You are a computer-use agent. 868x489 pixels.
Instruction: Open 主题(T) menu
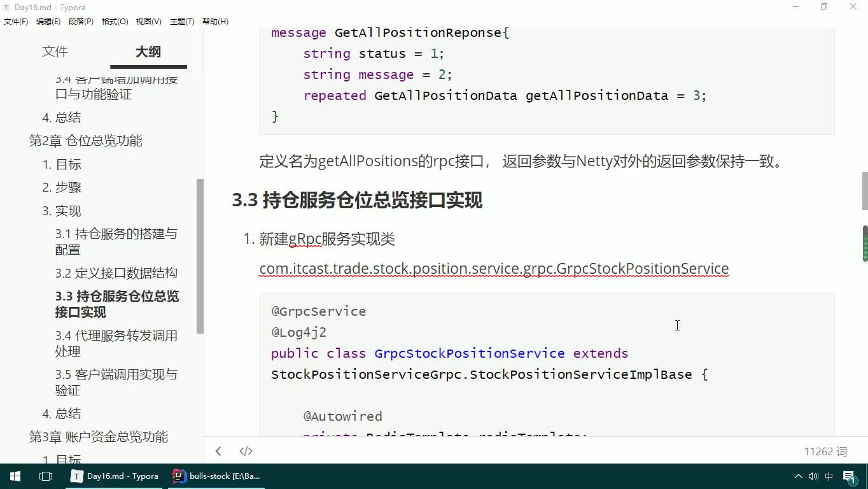point(182,22)
